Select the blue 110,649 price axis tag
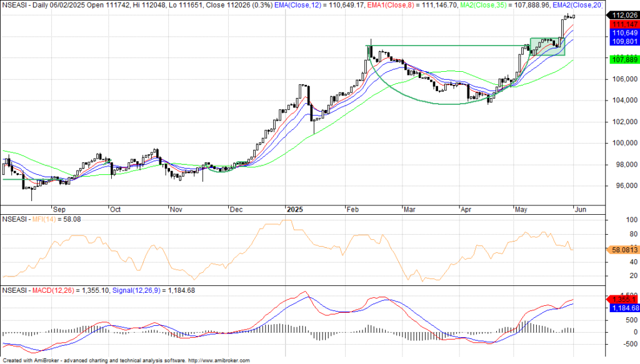The width and height of the screenshot is (640, 364). tap(622, 32)
